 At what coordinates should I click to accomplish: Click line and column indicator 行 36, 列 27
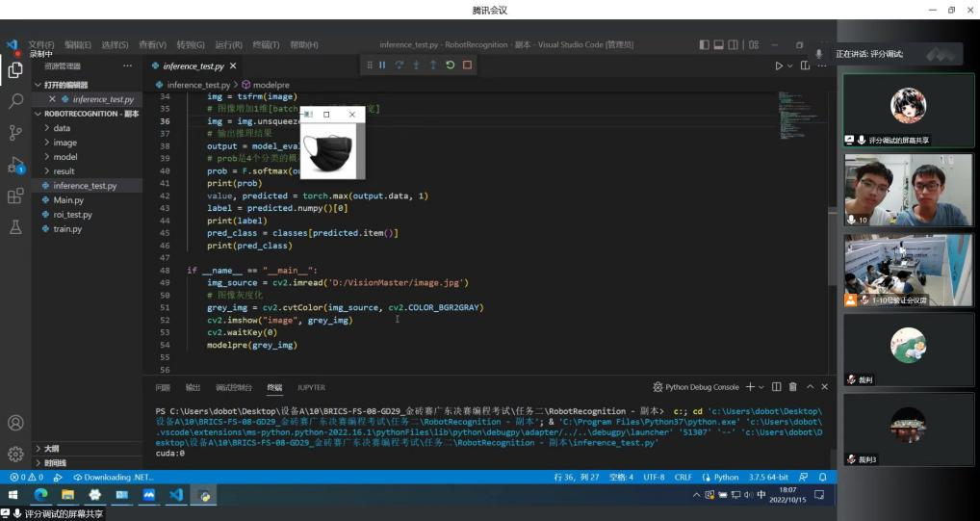(x=577, y=478)
